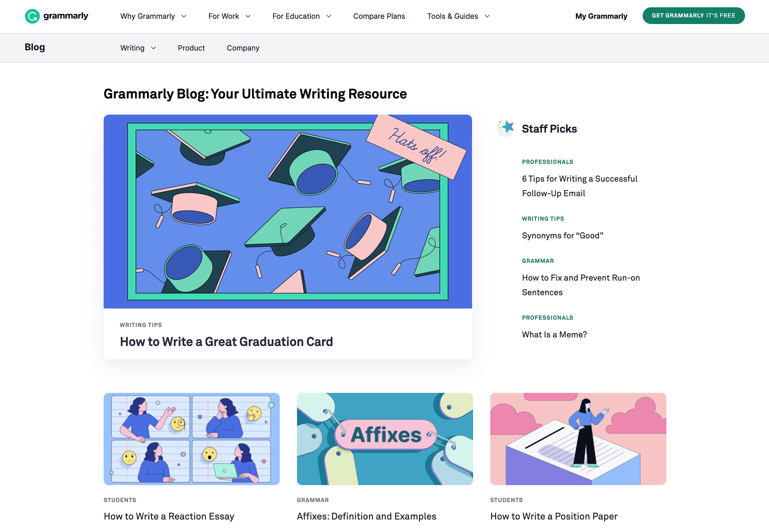Image resolution: width=769 pixels, height=532 pixels.
Task: Open the Tools & Guides dropdown chevron
Action: (x=487, y=16)
